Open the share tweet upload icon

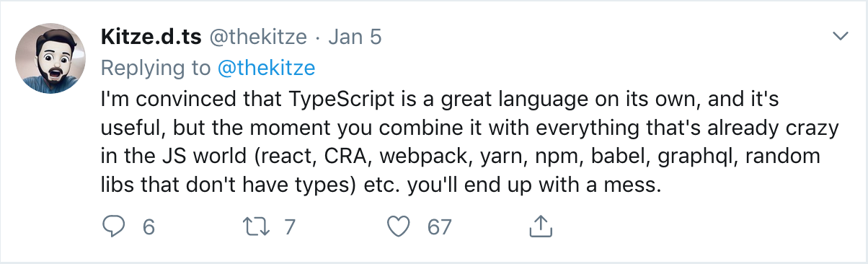point(540,226)
